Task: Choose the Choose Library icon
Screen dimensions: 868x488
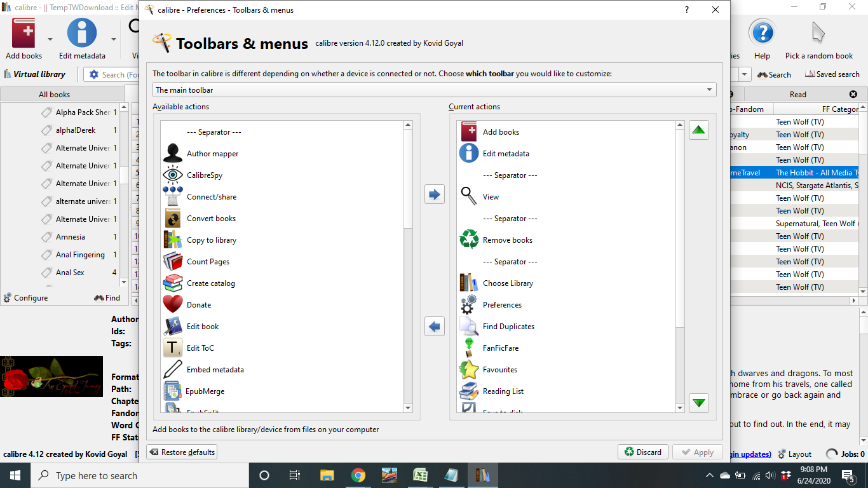Action: pos(469,283)
